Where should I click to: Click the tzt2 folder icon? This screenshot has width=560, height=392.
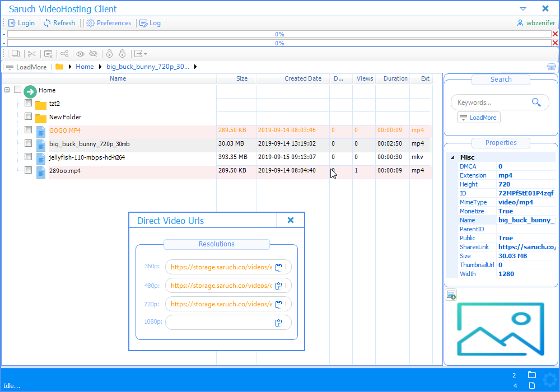point(41,105)
